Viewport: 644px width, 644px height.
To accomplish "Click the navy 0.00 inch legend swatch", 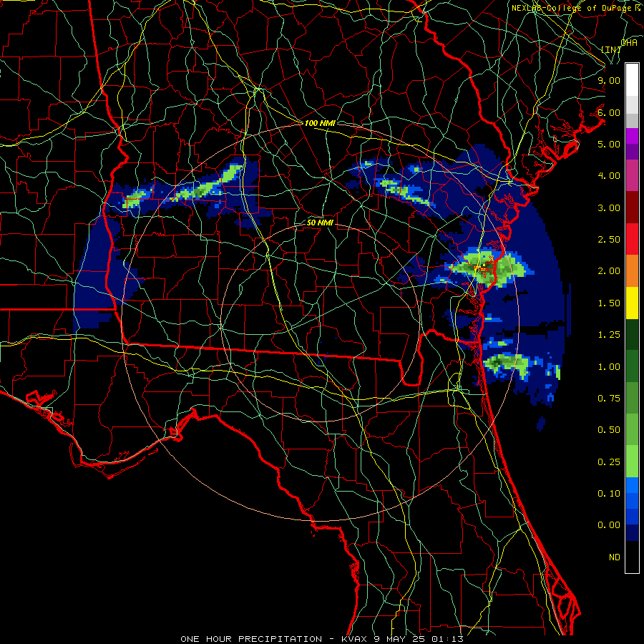I will pos(632,533).
